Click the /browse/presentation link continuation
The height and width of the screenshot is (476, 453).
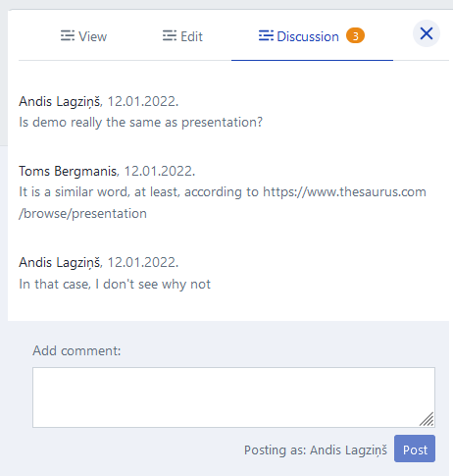[x=82, y=214]
